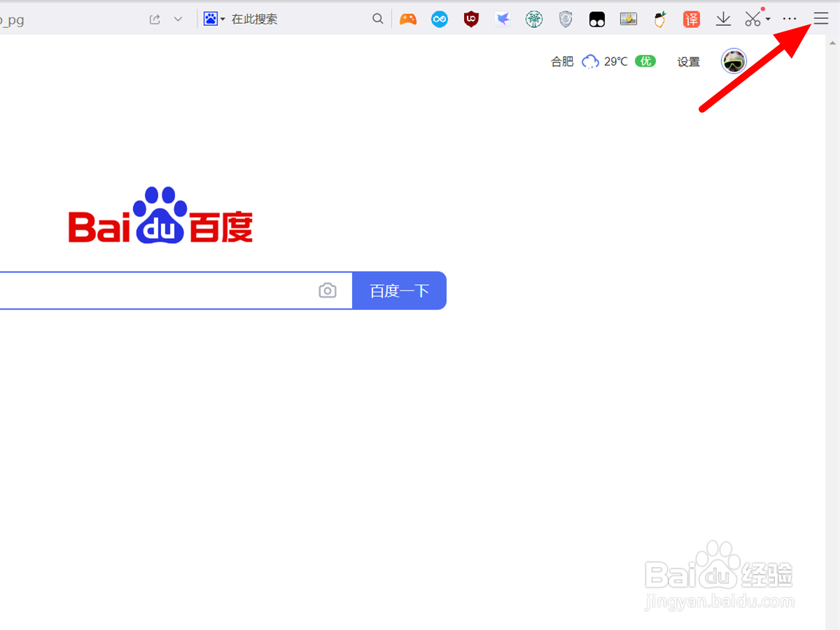Click the 合肥 city weather label
The image size is (840, 630).
562,62
